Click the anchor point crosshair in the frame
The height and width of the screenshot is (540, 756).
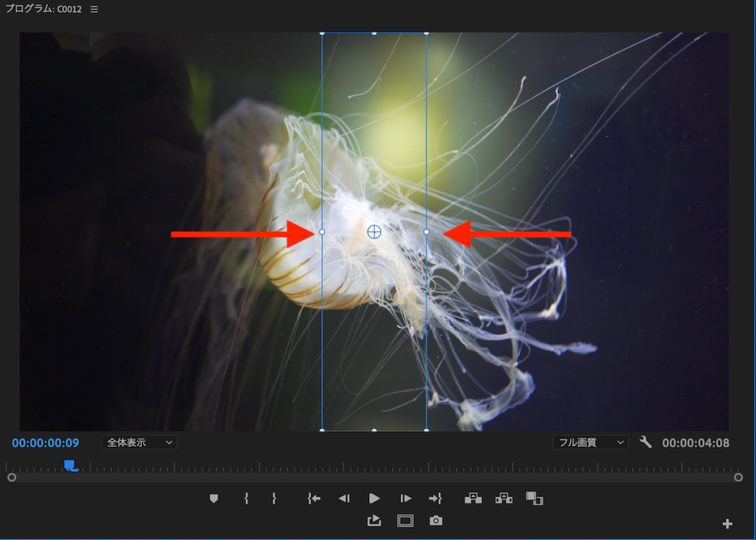(x=374, y=232)
